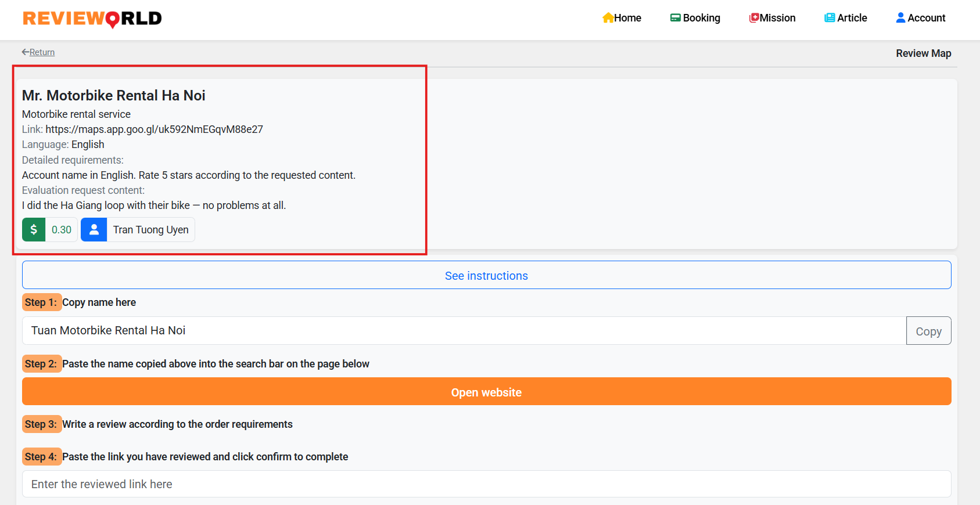Focus the reviewed link input field
This screenshot has width=980, height=505.
click(487, 484)
